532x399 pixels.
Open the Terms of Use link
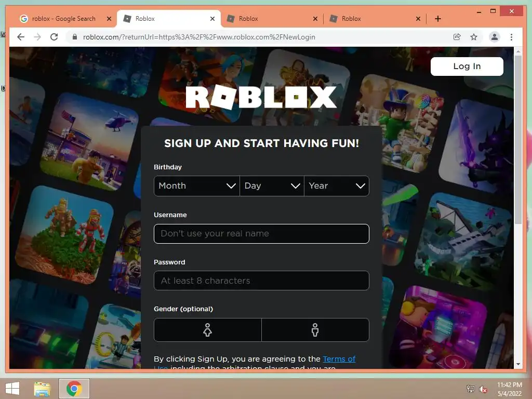339,359
